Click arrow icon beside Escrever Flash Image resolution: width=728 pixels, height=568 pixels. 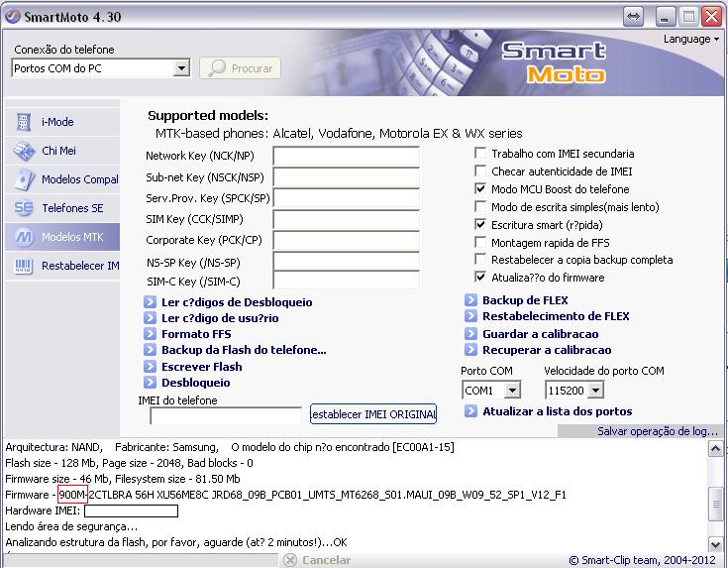point(150,366)
